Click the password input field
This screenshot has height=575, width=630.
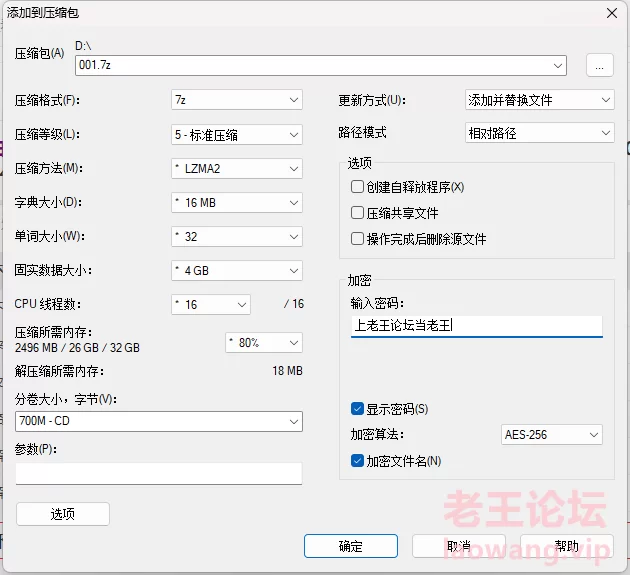[476, 326]
